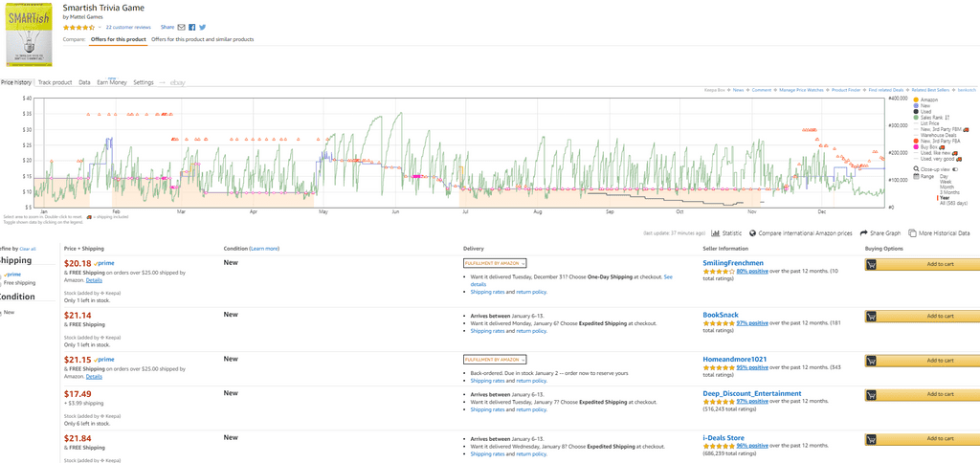
Task: Click the Manage Price Watches link
Action: (801, 90)
